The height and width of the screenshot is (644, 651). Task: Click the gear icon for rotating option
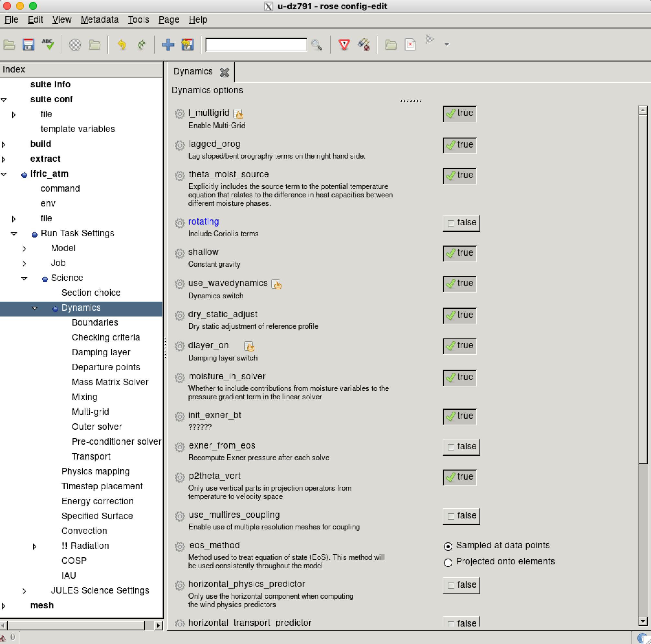(x=180, y=223)
